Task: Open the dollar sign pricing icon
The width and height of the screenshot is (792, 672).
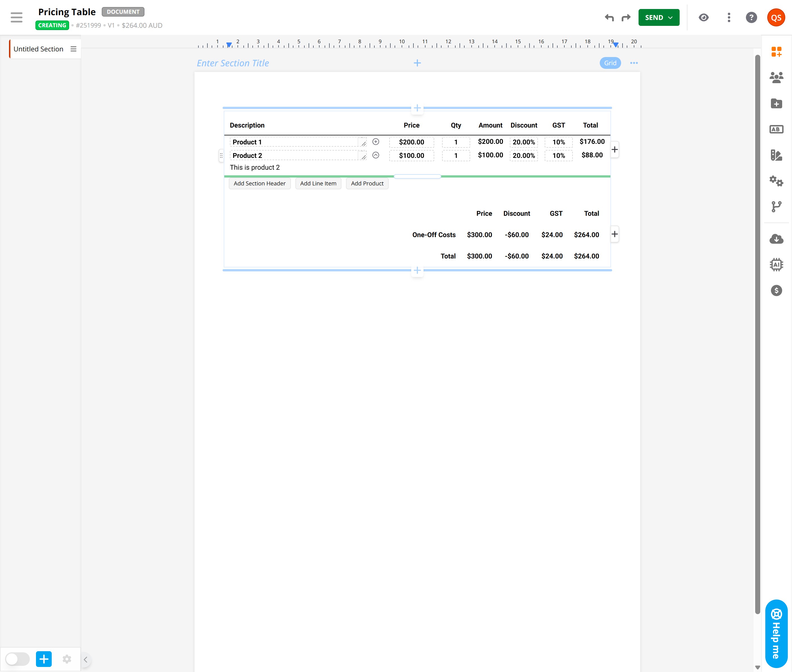Action: pos(776,291)
